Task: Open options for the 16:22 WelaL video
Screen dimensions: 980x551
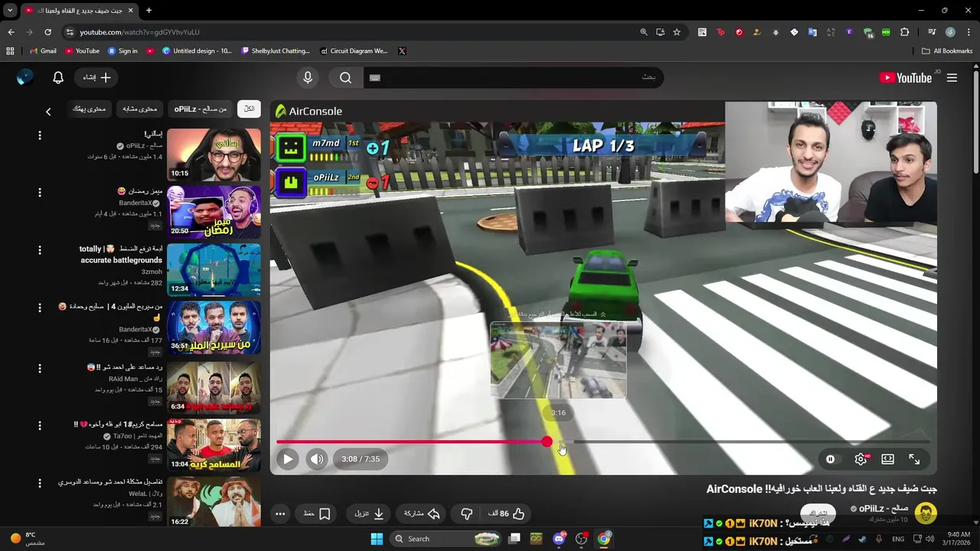Action: pos(40,483)
